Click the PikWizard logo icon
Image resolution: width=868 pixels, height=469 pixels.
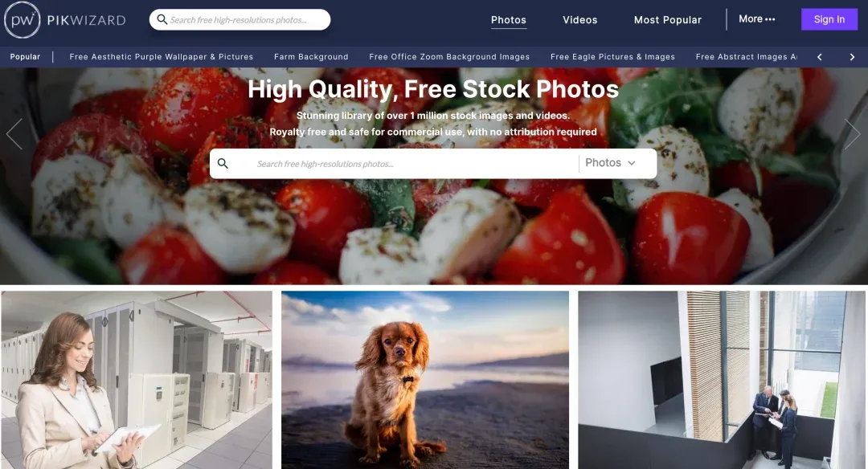(23, 20)
